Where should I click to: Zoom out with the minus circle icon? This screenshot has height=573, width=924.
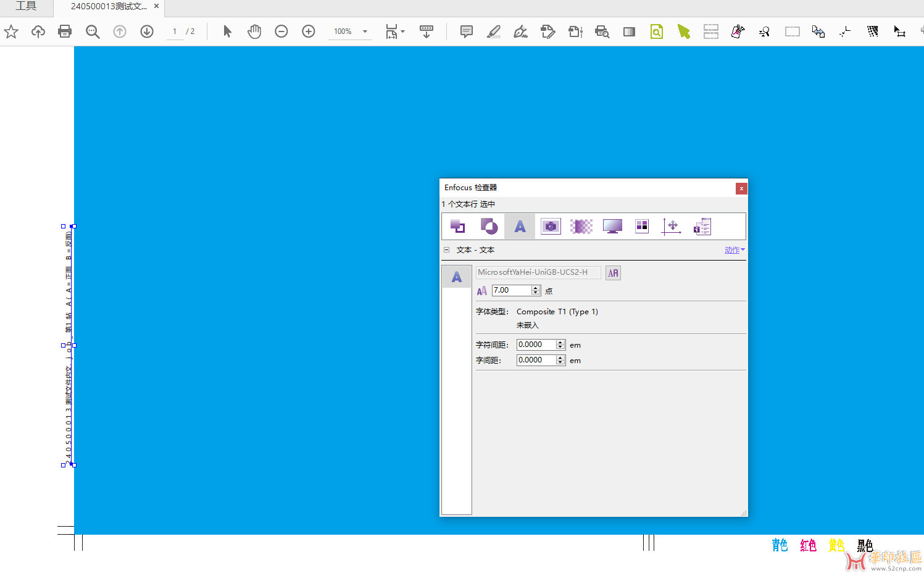(281, 31)
